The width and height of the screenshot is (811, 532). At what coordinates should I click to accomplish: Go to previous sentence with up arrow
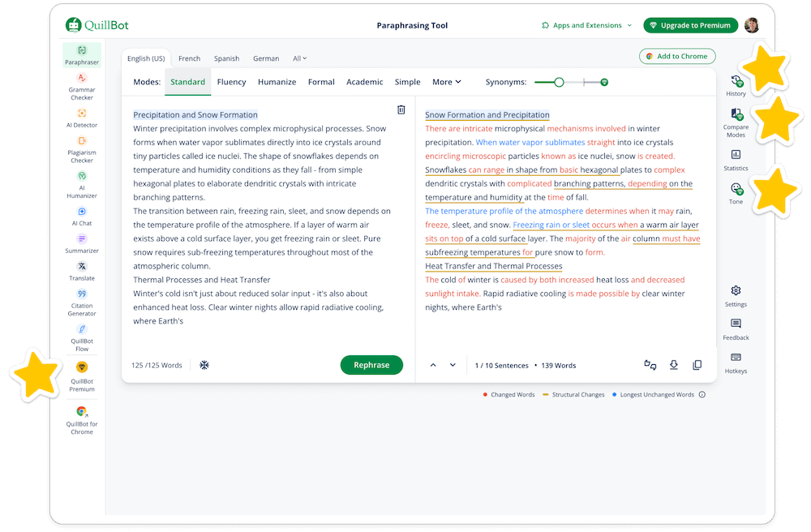point(433,365)
